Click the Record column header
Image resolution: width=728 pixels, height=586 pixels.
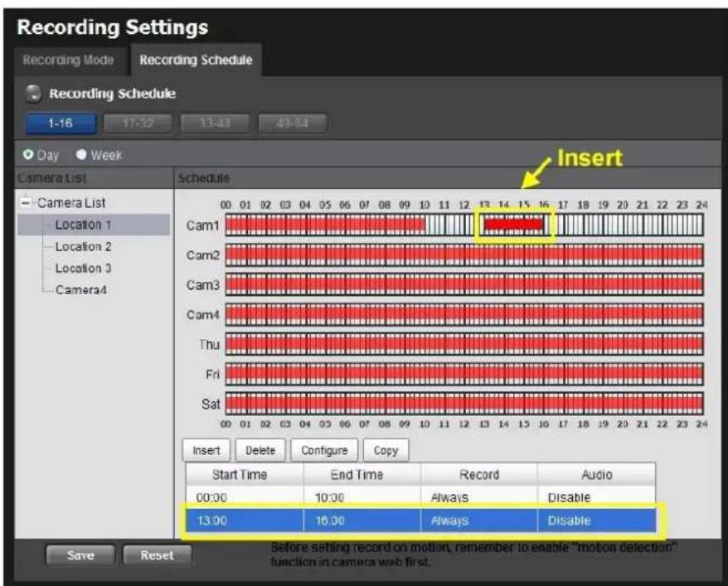point(479,475)
